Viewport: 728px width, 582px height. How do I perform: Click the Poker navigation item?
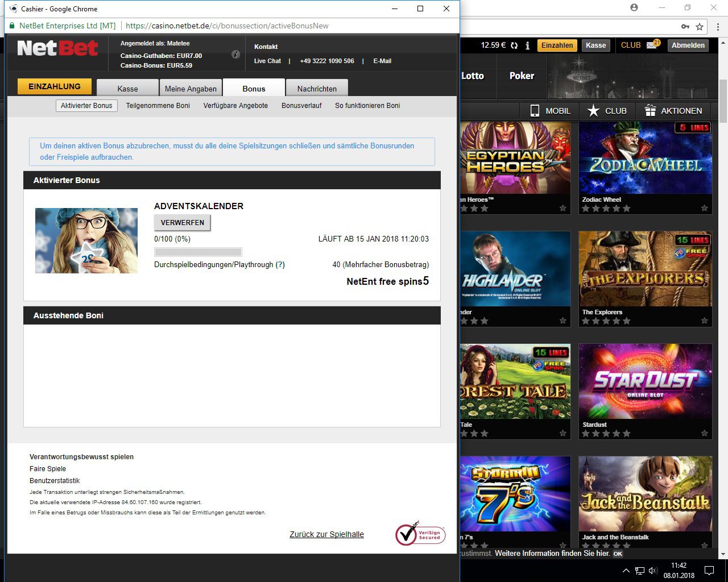pyautogui.click(x=522, y=76)
